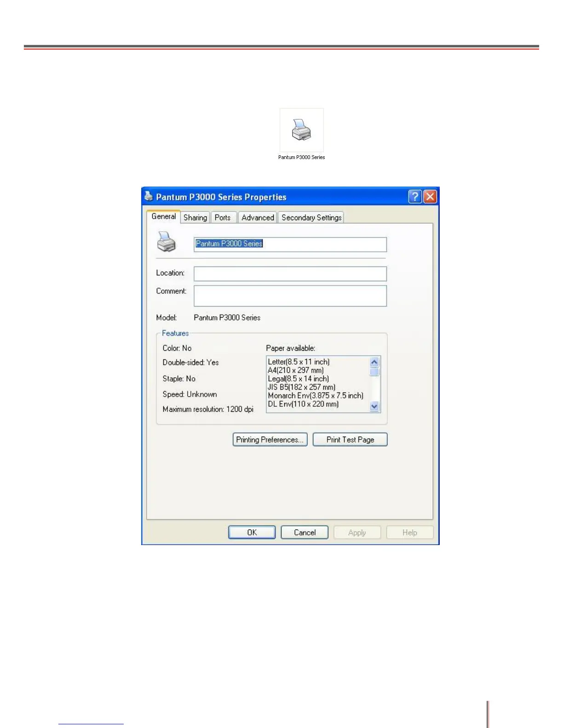
Task: Click the Pantum P3000 Series printer icon above dialog
Action: [301, 130]
